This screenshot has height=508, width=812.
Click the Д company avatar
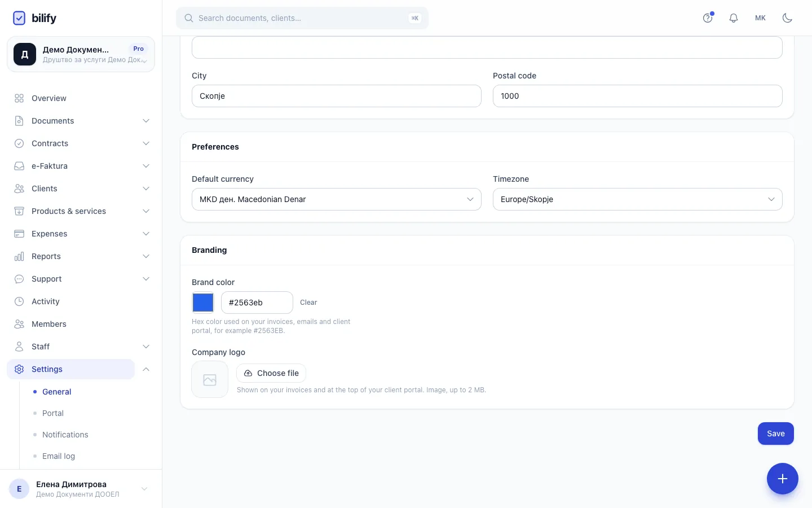tap(25, 54)
